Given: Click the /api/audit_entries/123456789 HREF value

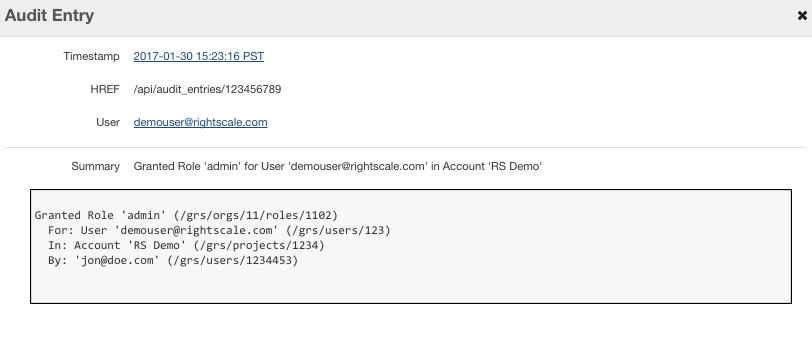Looking at the screenshot, I should [207, 89].
